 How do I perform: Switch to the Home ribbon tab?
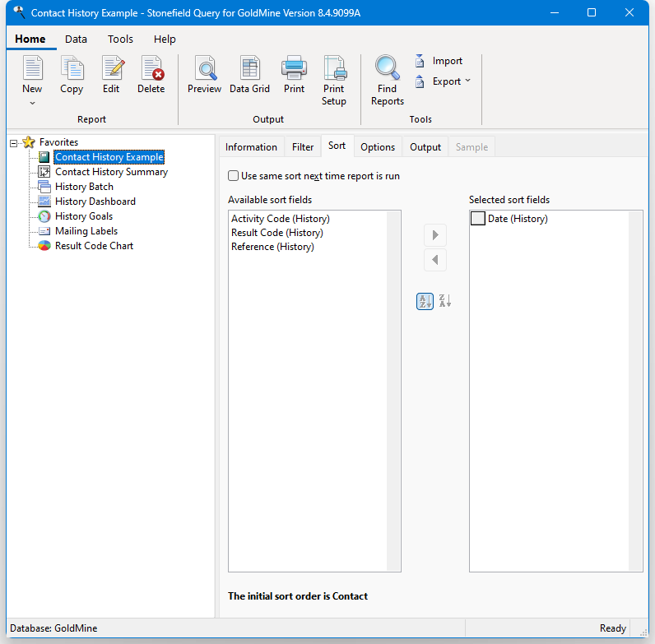pos(30,39)
